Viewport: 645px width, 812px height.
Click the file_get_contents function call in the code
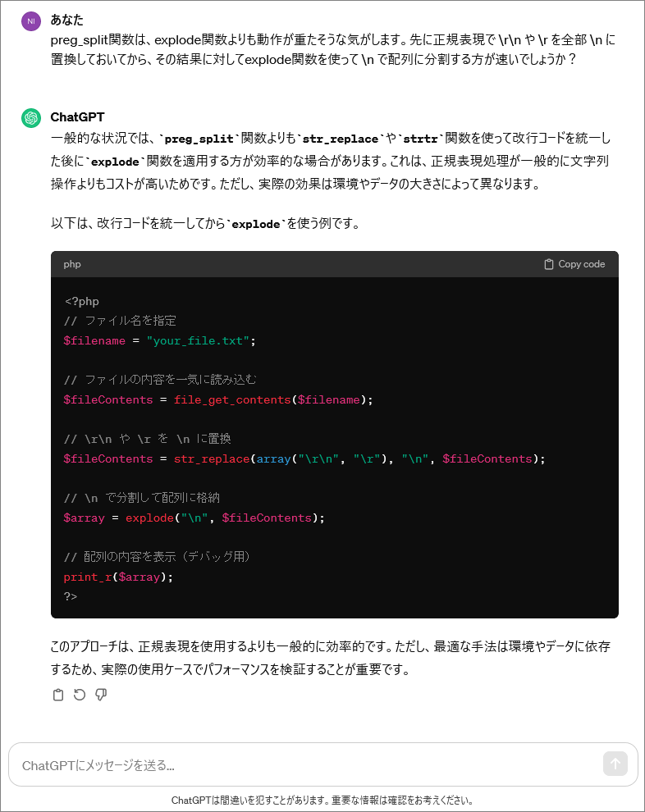232,399
